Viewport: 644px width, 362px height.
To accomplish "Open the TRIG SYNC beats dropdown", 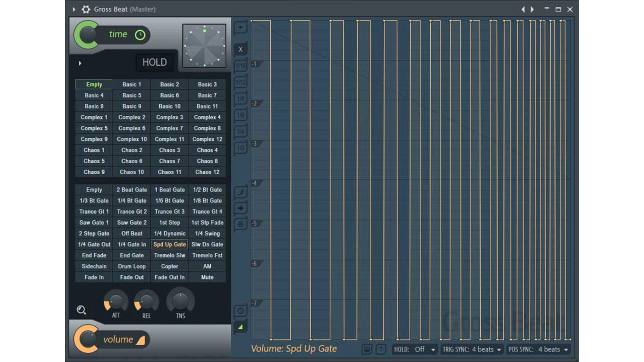I will tap(472, 349).
